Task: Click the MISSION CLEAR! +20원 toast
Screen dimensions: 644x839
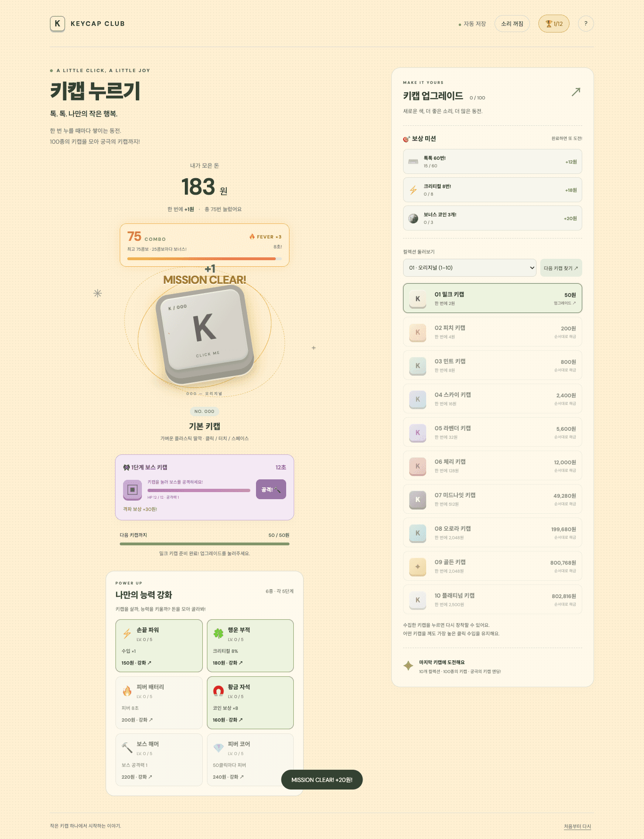Action: tap(322, 780)
